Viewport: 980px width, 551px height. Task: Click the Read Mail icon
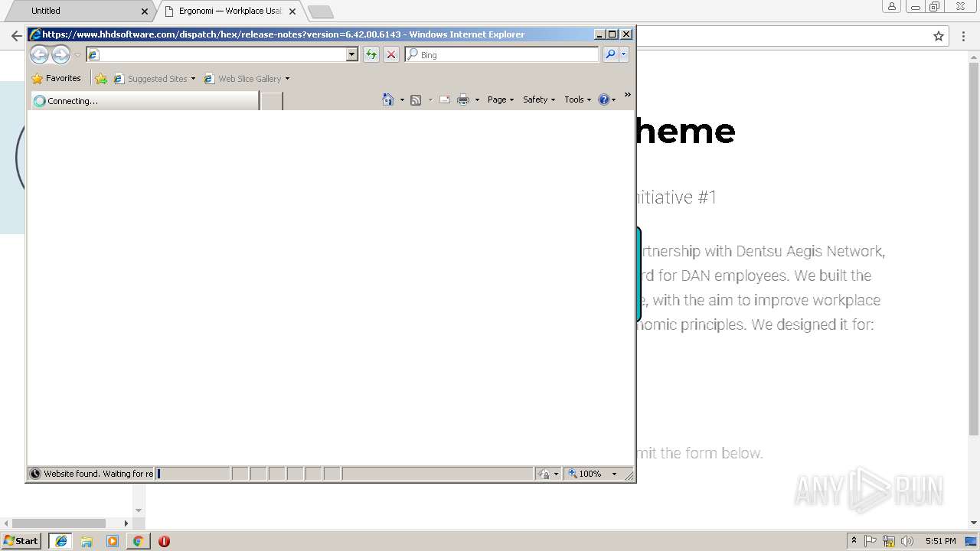pos(445,99)
